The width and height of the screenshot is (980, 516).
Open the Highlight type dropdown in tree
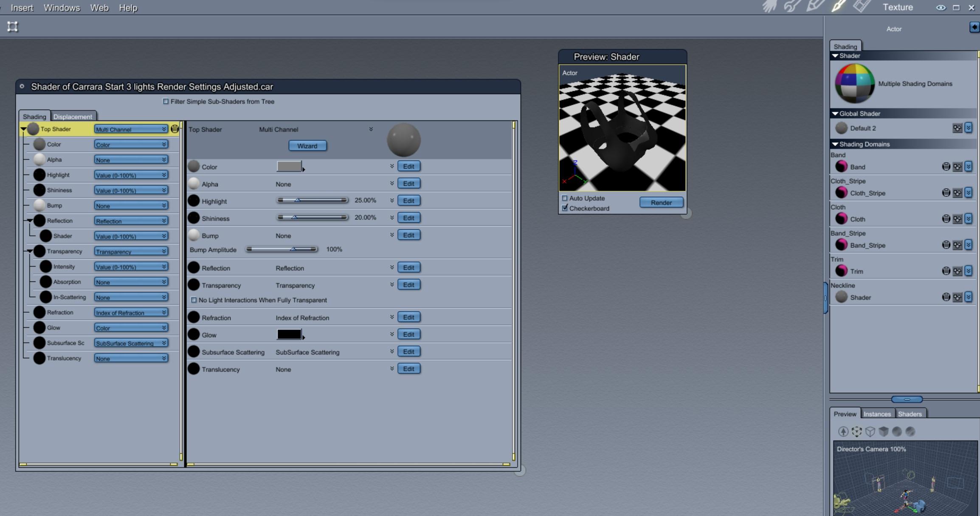pos(131,175)
